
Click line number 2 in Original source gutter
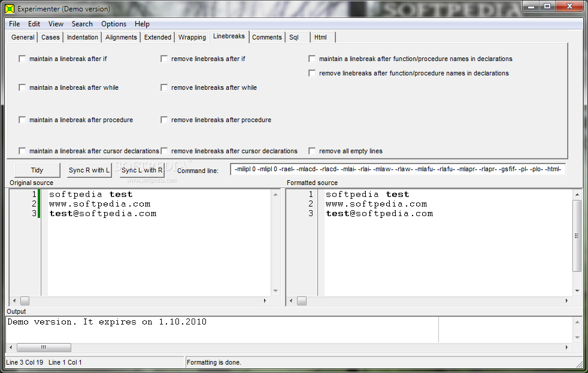click(x=34, y=204)
